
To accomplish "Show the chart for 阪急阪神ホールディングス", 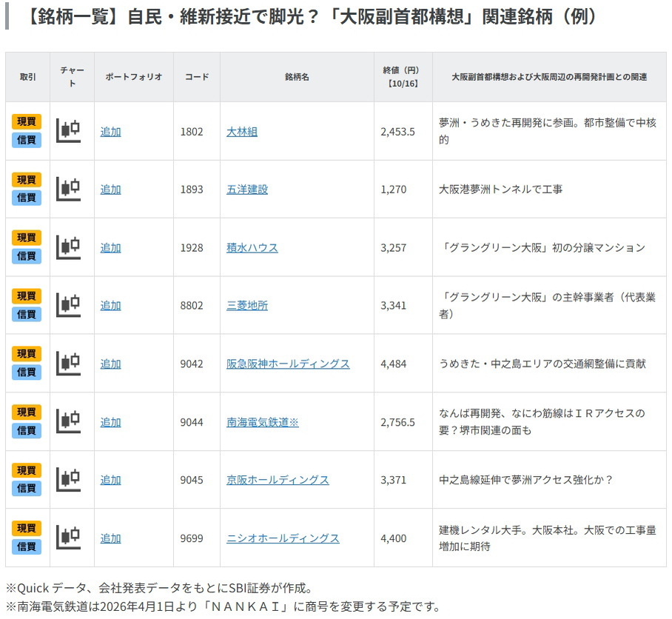I will 68,364.
